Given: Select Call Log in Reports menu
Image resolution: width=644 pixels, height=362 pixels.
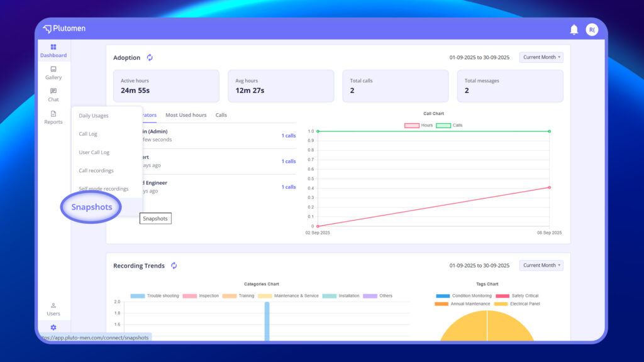Looking at the screenshot, I should point(88,134).
